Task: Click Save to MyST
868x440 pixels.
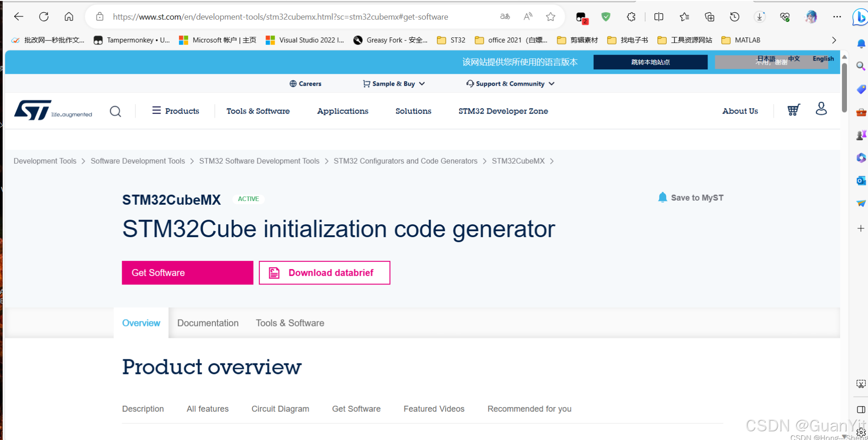Action: point(691,197)
